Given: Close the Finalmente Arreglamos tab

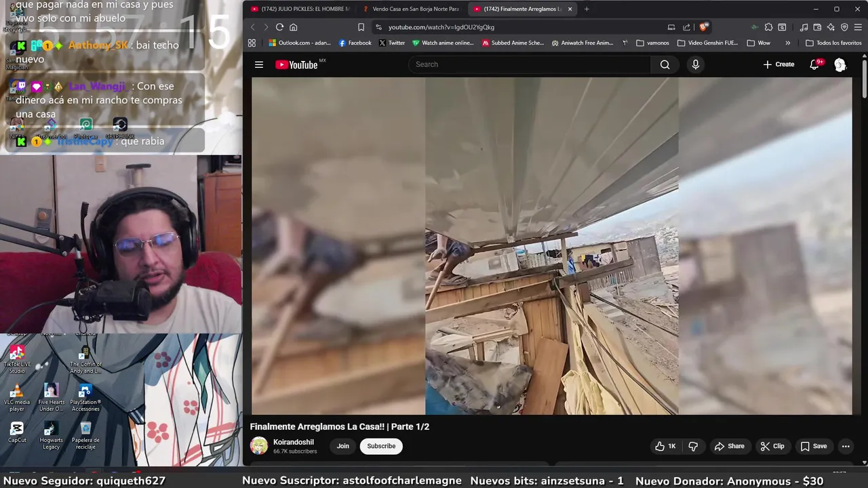Looking at the screenshot, I should click(570, 9).
